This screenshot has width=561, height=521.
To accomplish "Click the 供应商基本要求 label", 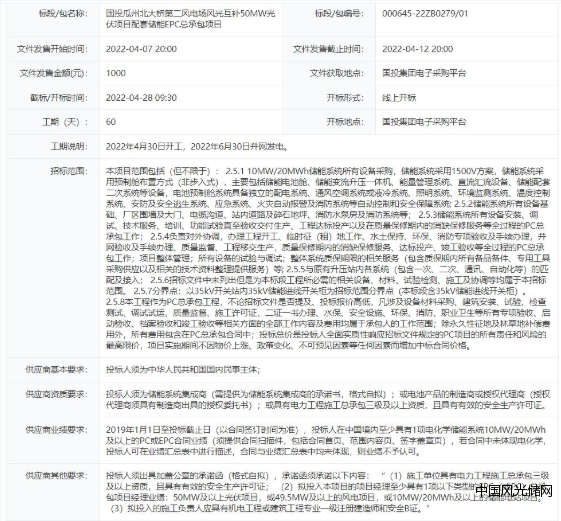I will [56, 370].
